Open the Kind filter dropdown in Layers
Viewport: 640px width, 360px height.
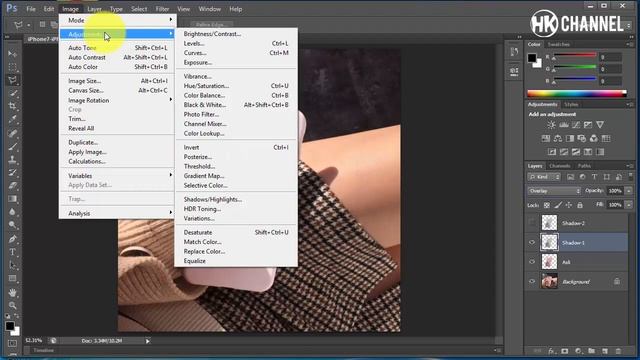click(x=544, y=177)
